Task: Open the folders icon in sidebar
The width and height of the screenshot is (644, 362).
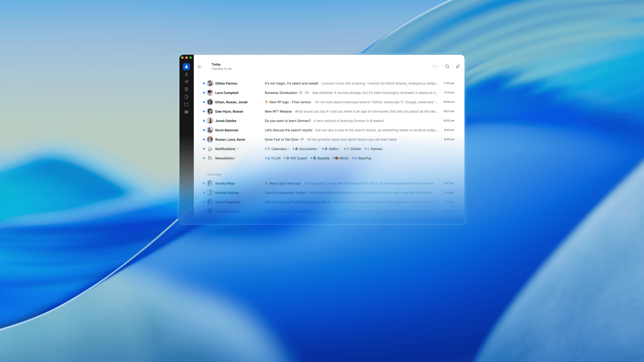Action: click(186, 104)
